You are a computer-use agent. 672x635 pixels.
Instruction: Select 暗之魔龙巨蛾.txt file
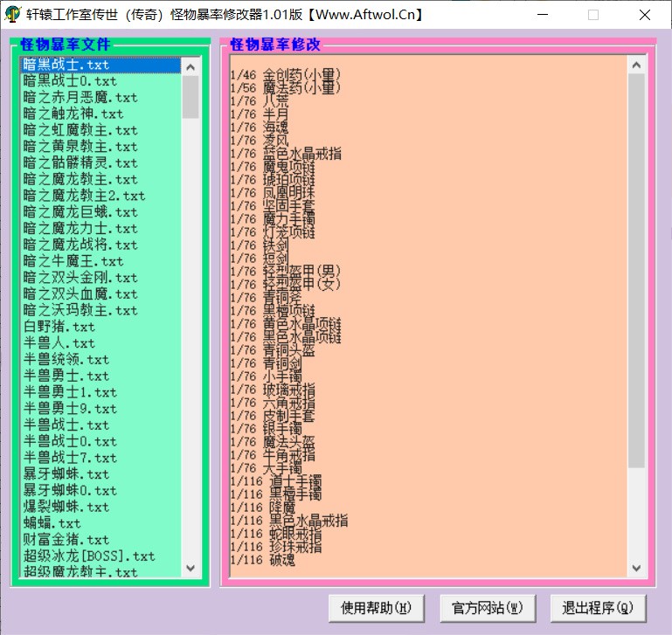(x=100, y=212)
